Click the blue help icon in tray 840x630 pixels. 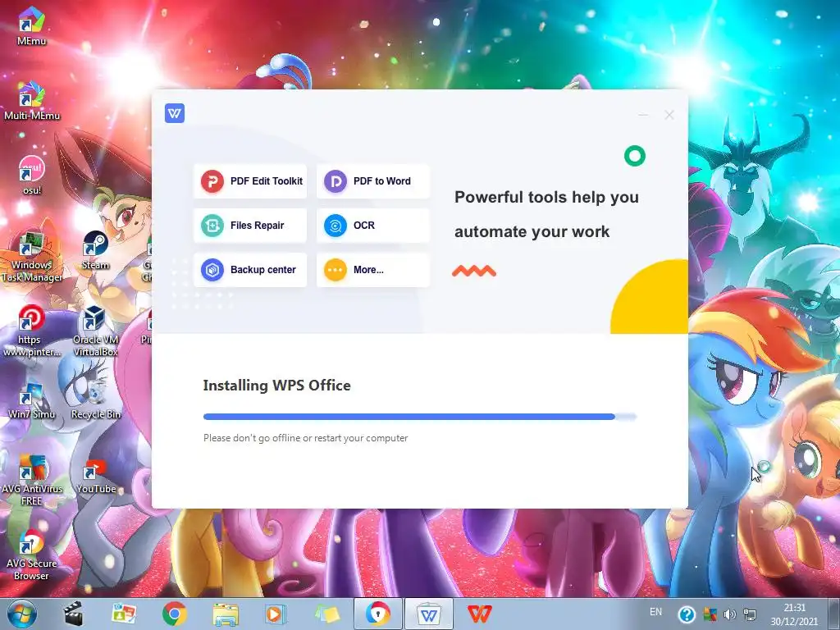point(687,614)
